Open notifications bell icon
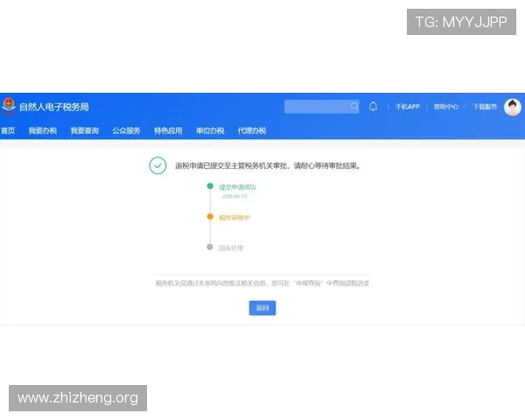The image size is (525, 420). point(373,107)
